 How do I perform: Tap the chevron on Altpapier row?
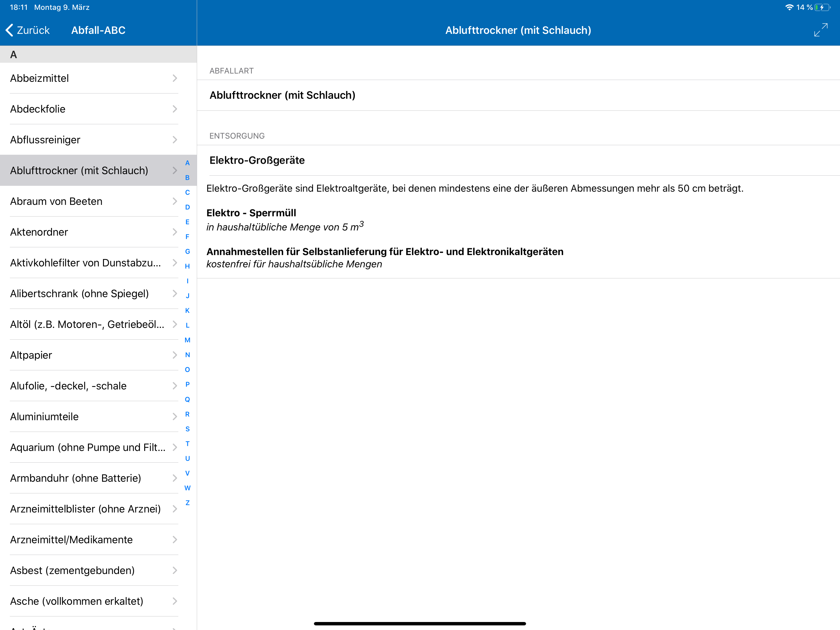pos(175,355)
